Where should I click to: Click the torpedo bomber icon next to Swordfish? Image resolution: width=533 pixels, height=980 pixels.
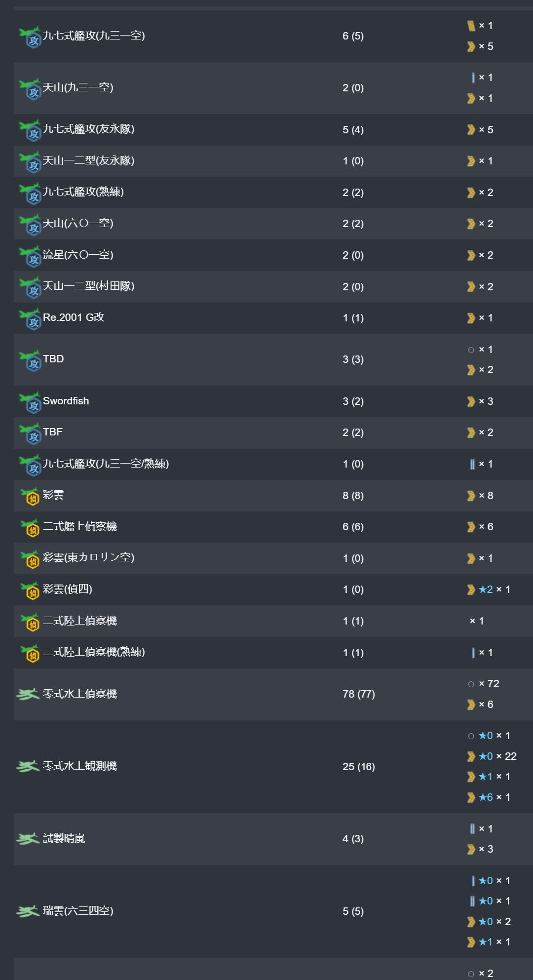click(30, 402)
